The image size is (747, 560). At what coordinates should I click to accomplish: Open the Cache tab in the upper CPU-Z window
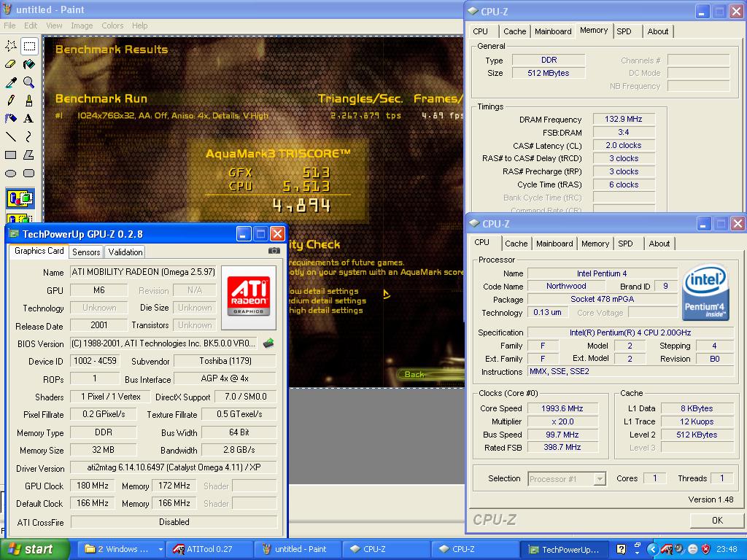(x=515, y=31)
